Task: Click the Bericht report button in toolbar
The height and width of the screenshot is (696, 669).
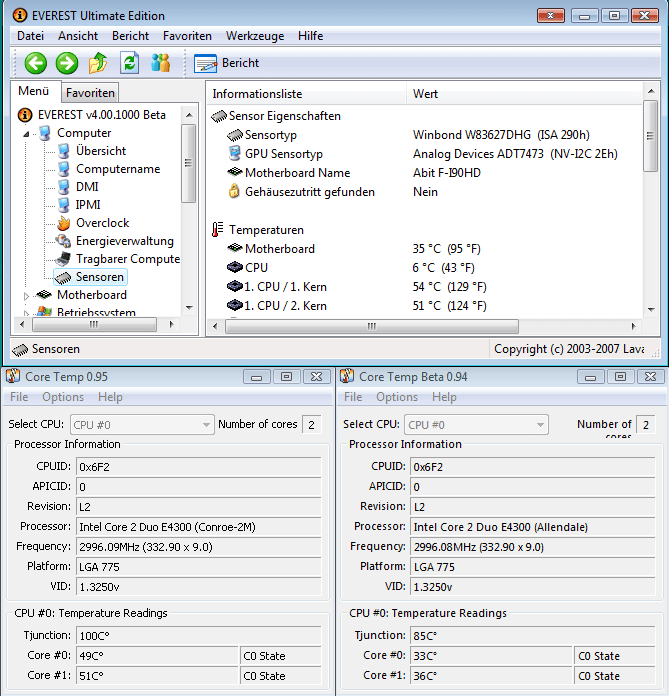Action: coord(226,63)
